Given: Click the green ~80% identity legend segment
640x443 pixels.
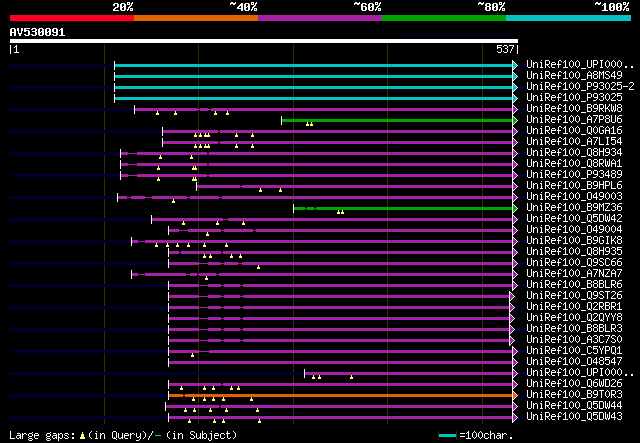Looking at the screenshot, I should pos(444,18).
